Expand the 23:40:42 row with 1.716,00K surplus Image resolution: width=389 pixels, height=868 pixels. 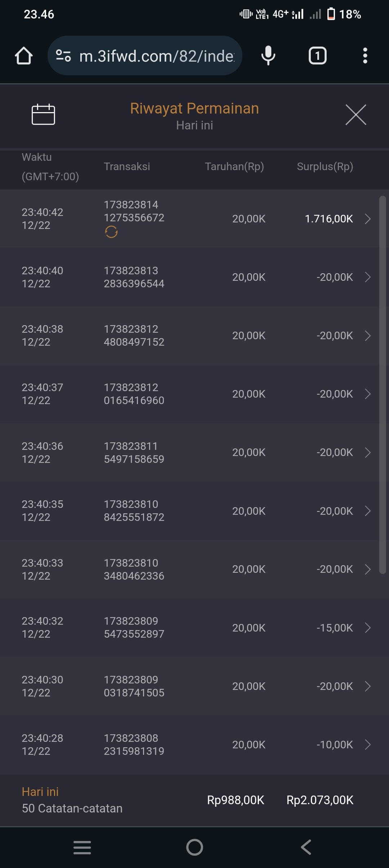point(367,219)
